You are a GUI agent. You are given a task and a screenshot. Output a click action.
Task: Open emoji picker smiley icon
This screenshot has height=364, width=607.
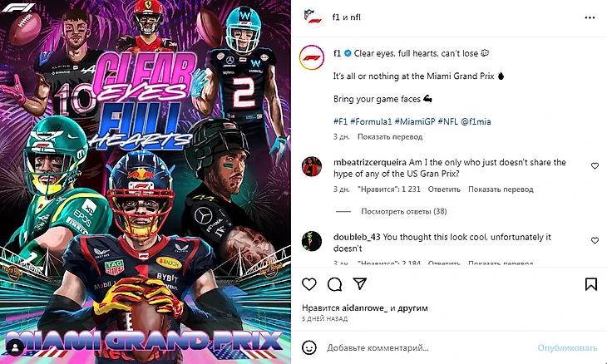pyautogui.click(x=309, y=347)
